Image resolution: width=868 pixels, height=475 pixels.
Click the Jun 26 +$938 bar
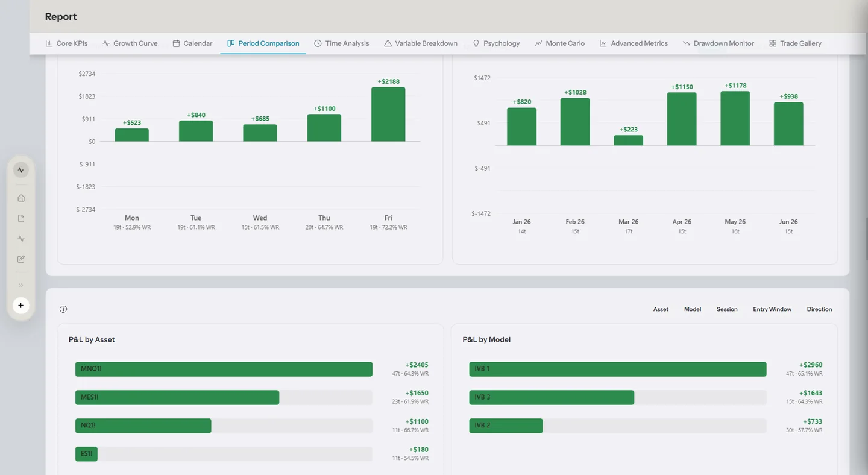[x=788, y=124]
